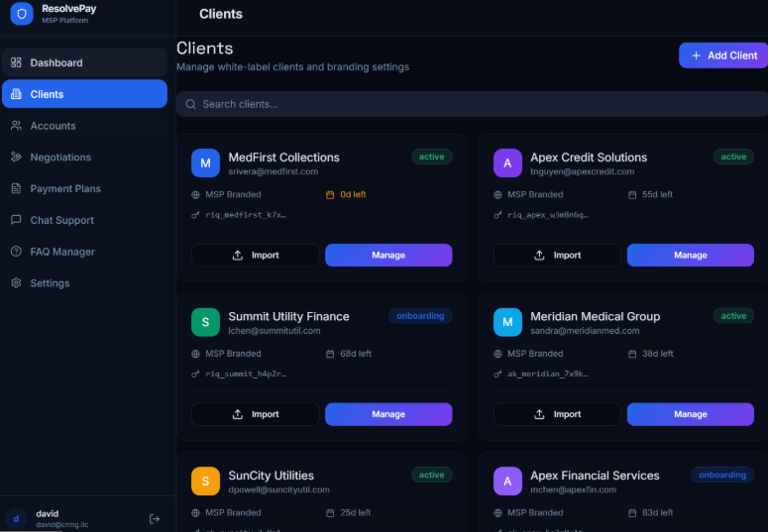
Task: Click the Summit Utility Finance avatar icon
Action: tap(205, 323)
